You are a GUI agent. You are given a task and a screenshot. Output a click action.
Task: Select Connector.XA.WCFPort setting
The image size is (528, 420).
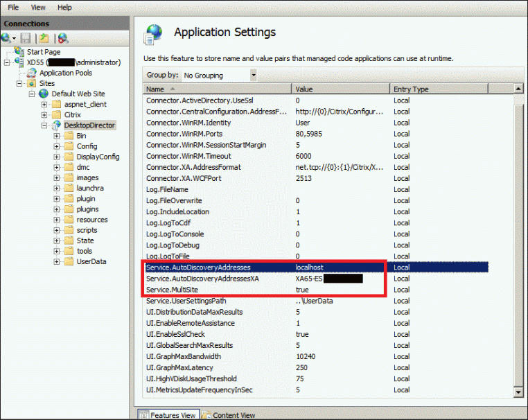point(316,178)
